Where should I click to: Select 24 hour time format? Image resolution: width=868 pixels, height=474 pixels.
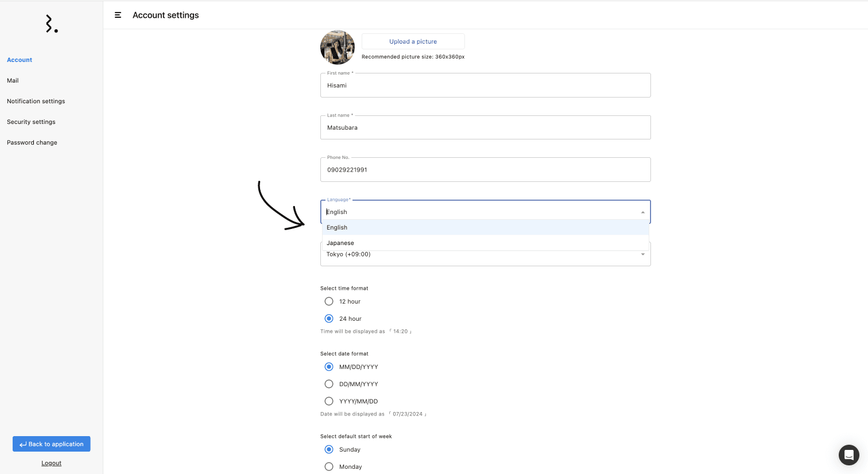[x=329, y=318]
